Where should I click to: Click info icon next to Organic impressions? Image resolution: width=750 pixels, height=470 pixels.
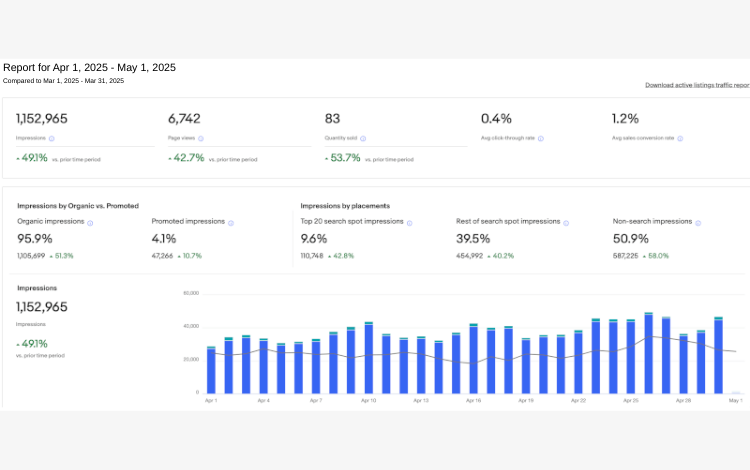(x=90, y=223)
